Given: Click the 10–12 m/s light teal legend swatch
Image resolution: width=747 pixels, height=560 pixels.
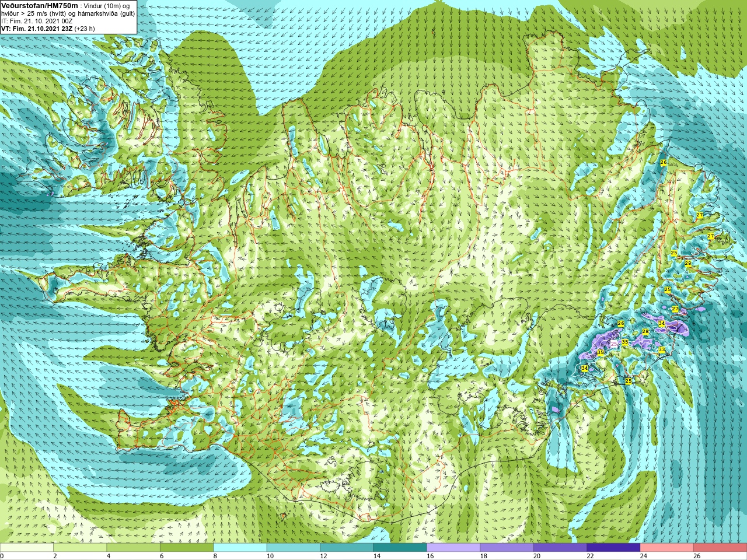Looking at the screenshot, I should 294,548.
